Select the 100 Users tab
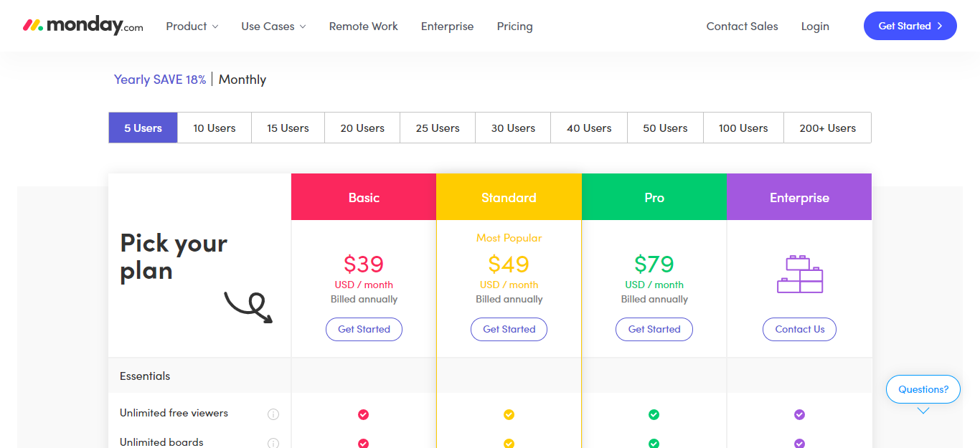Viewport: 980px width, 448px height. [743, 128]
